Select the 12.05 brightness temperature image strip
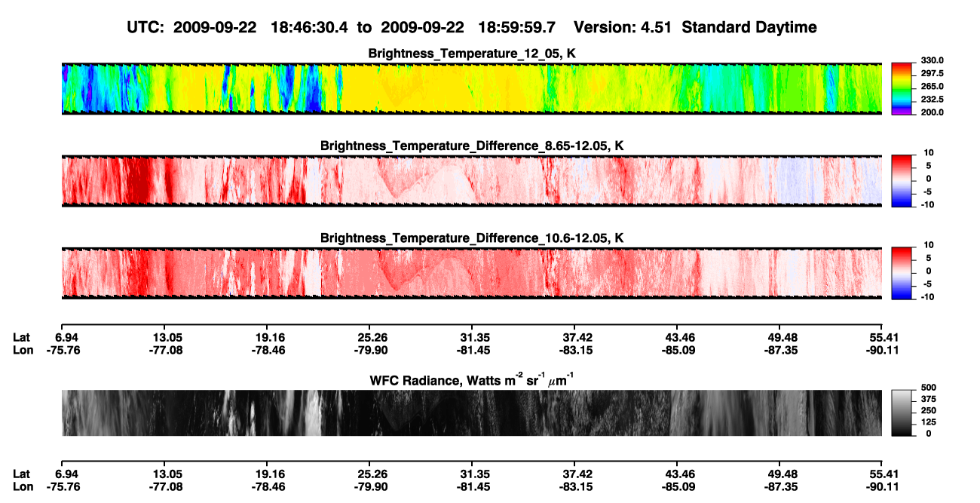Viewport: 980px width, 503px height. coord(471,88)
